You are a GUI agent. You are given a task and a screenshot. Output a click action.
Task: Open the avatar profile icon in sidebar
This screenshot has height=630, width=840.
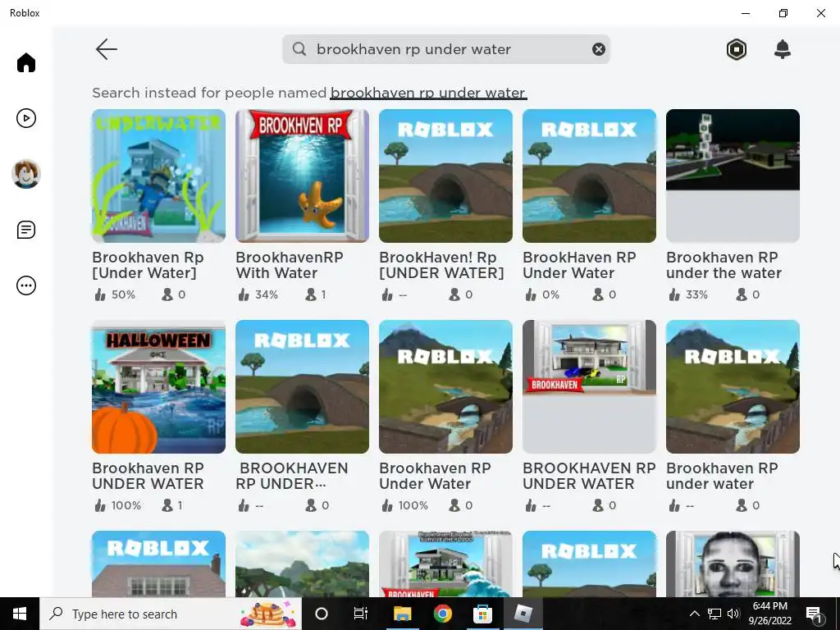tap(25, 174)
